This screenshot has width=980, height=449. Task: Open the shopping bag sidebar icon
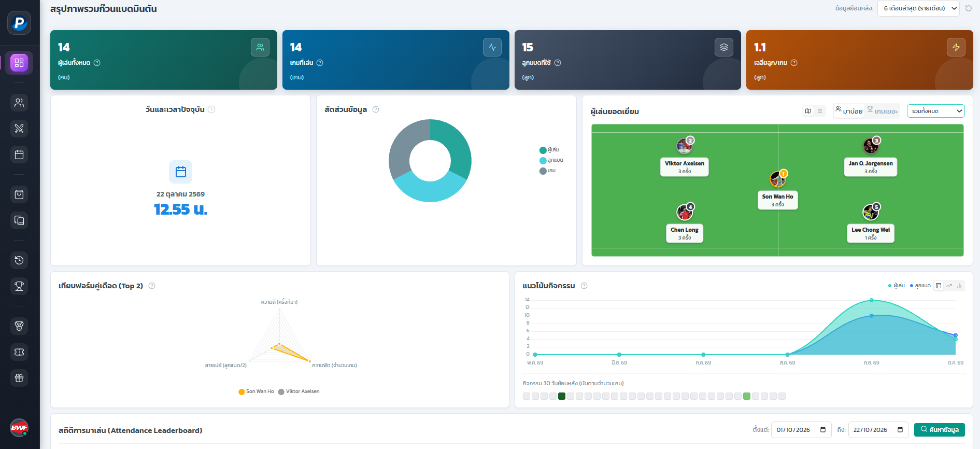[19, 194]
